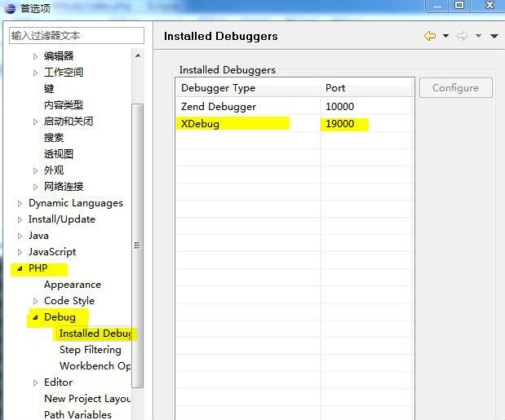Collapse the PHP tree node

pyautogui.click(x=20, y=268)
